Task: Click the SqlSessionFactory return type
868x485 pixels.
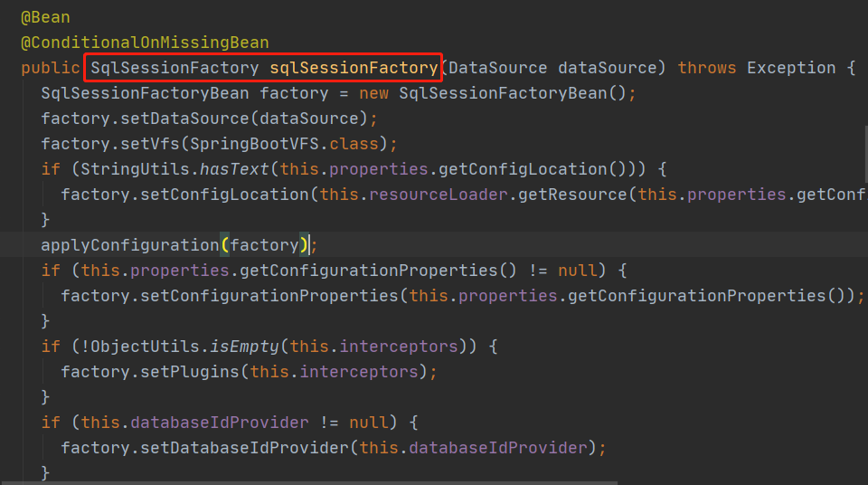Action: point(175,68)
